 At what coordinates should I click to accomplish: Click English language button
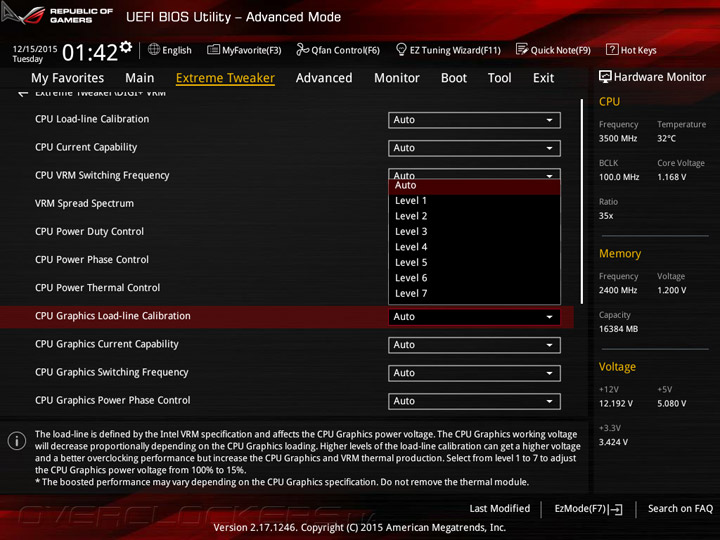(170, 50)
